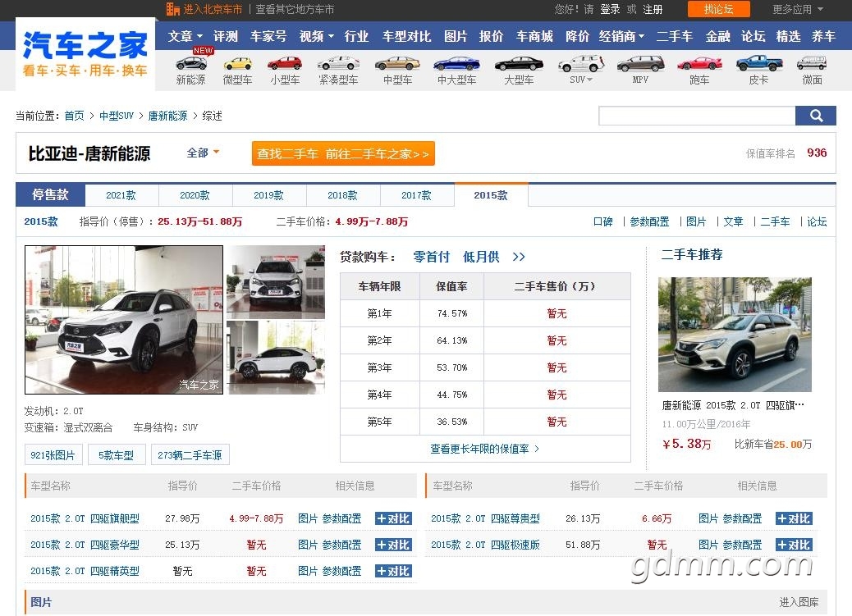This screenshot has height=616, width=852.
Task: Click the magnifier search button
Action: 815,116
